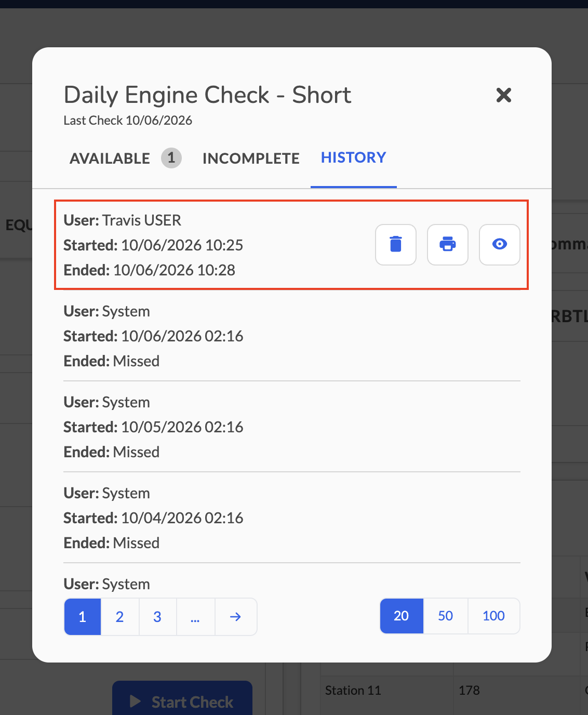The width and height of the screenshot is (588, 715).
Task: Close the Daily Engine Check dialog
Action: click(504, 95)
